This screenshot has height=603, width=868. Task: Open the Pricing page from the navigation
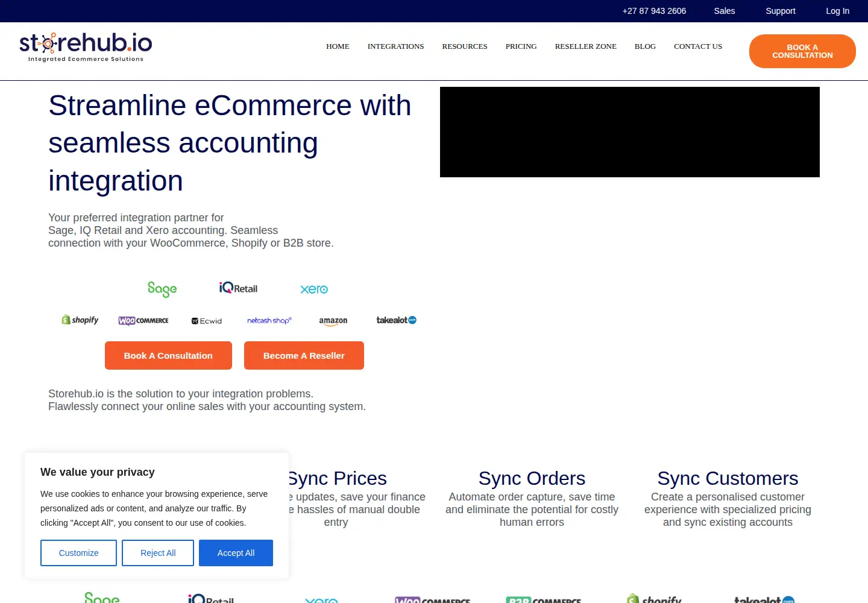click(521, 46)
